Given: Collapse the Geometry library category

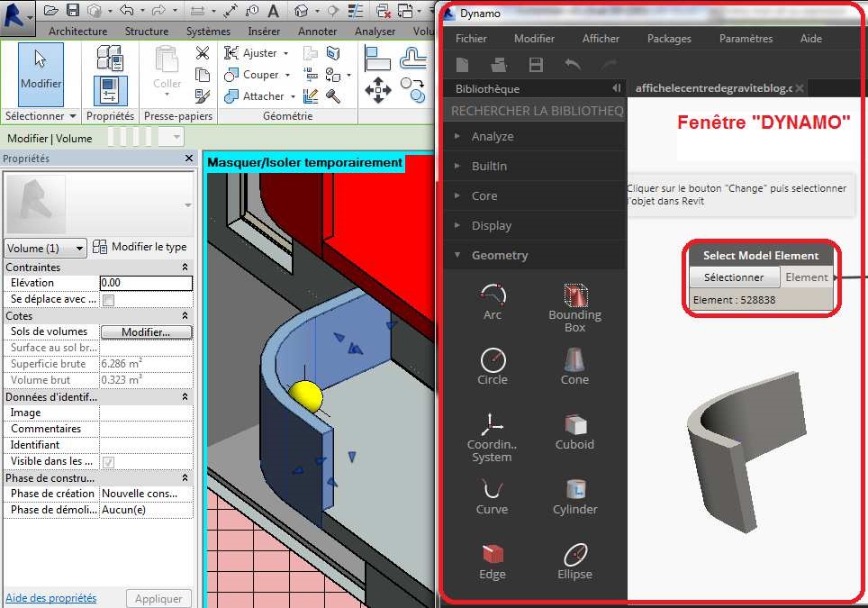Looking at the screenshot, I should (499, 255).
